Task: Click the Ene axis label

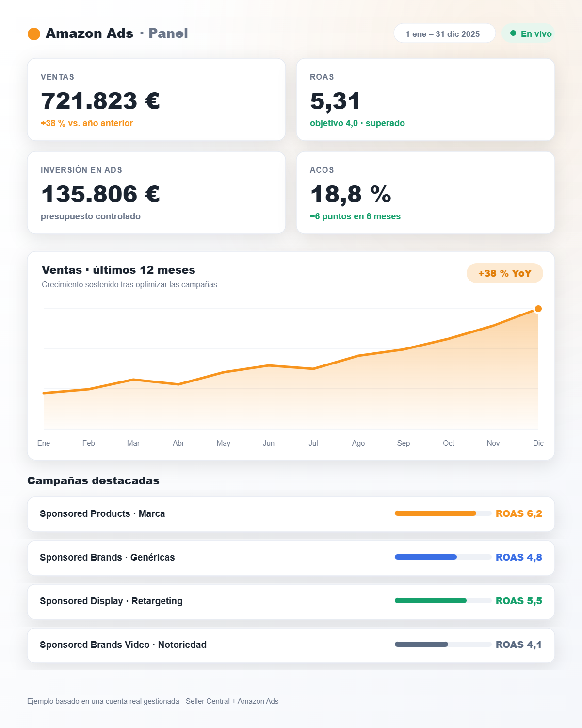Action: (44, 443)
